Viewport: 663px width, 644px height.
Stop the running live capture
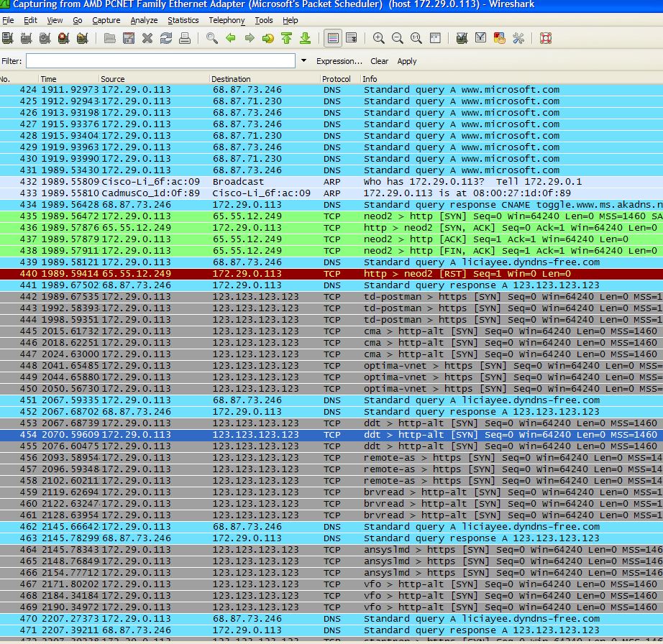(64, 39)
